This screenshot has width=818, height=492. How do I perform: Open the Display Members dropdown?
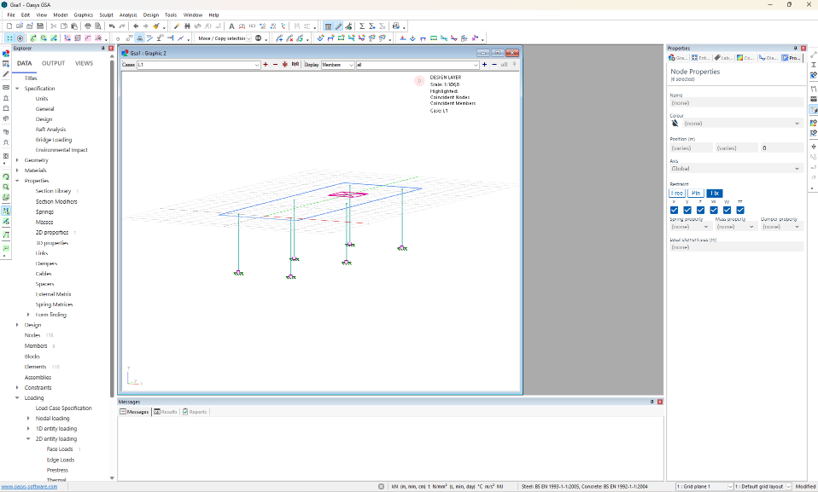tap(337, 65)
